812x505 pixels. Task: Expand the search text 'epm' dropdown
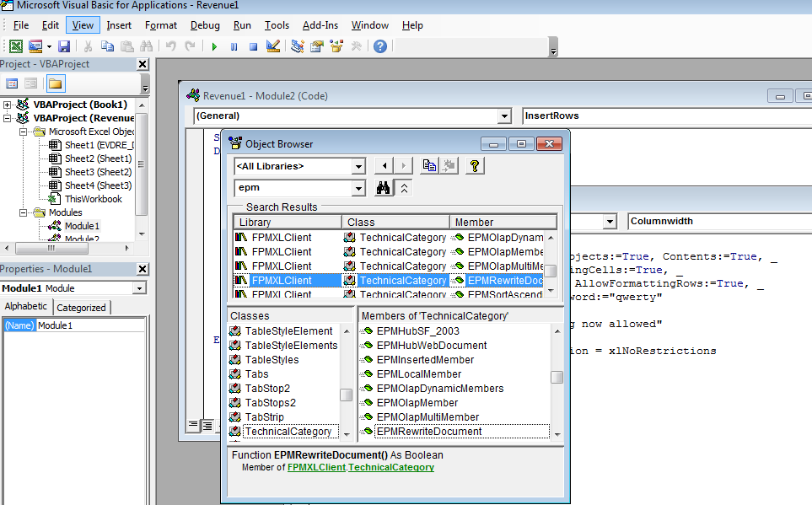pyautogui.click(x=358, y=188)
